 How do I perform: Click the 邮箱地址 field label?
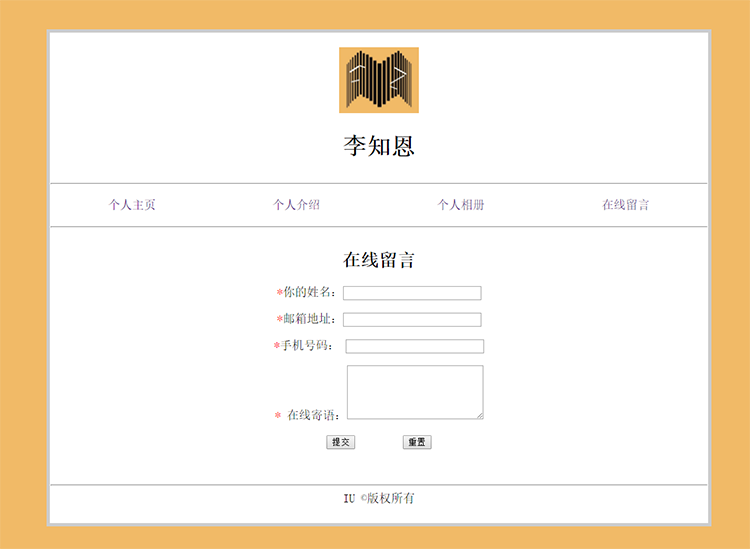(309, 320)
